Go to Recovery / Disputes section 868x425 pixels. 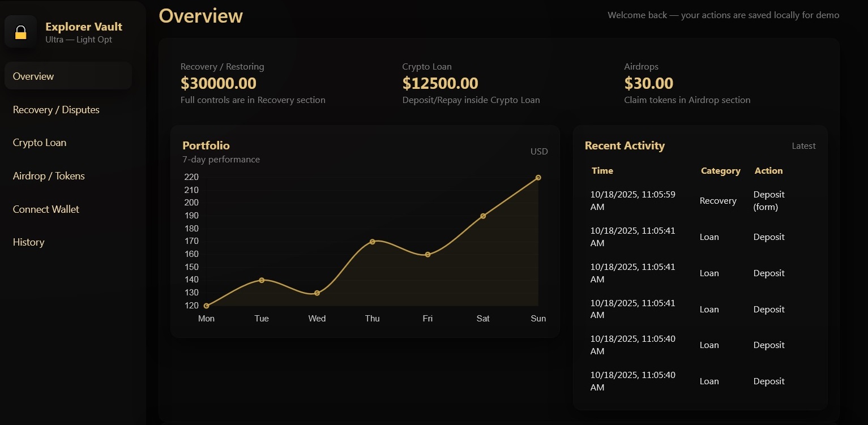click(56, 110)
